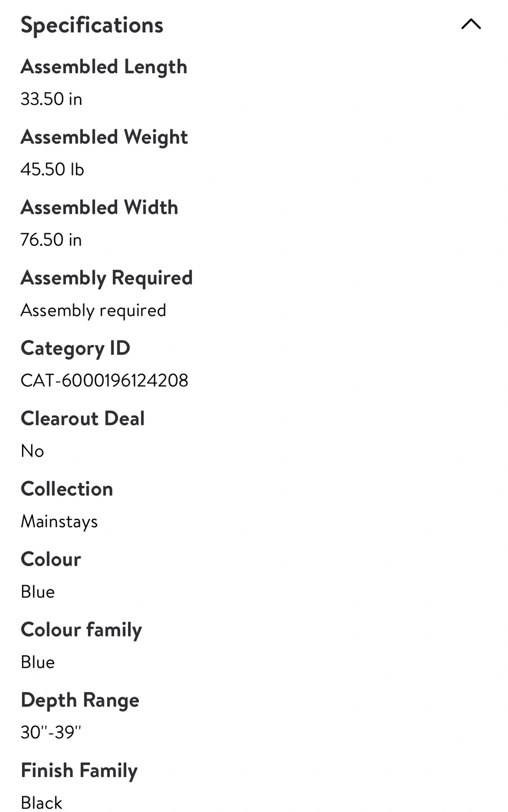Click the Mainstays collection value
Viewport: 508px width, 812px height.
(59, 522)
